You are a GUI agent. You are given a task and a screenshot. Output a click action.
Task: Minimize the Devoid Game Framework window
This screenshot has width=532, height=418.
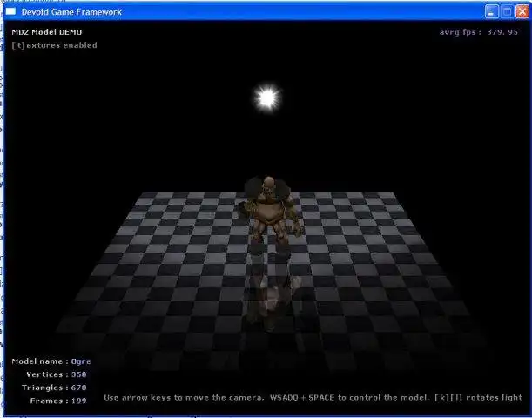(x=492, y=12)
